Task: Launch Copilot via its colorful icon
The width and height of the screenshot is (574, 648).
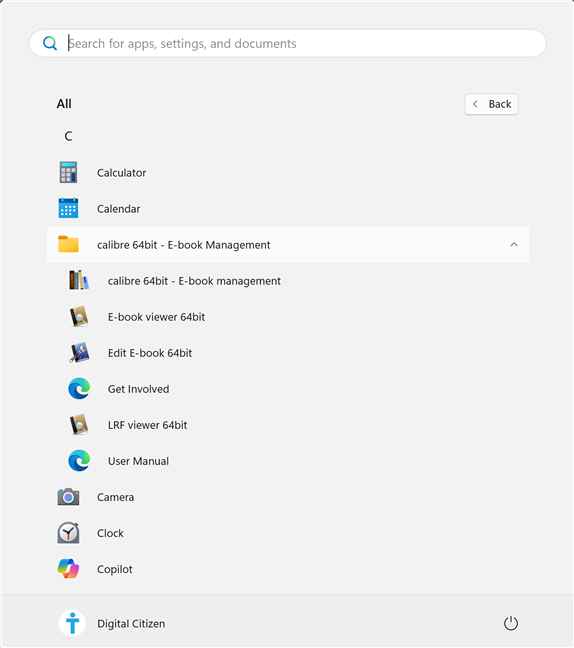Action: tap(68, 569)
